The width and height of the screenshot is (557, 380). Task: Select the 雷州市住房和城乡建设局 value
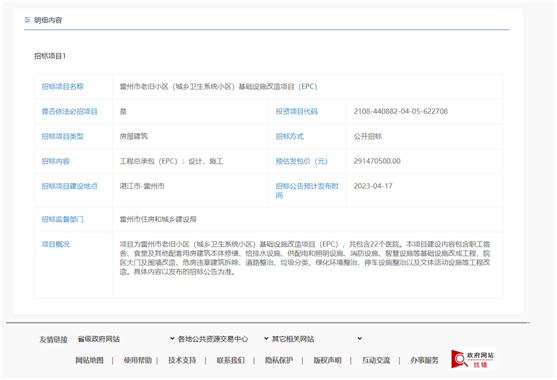coord(158,219)
